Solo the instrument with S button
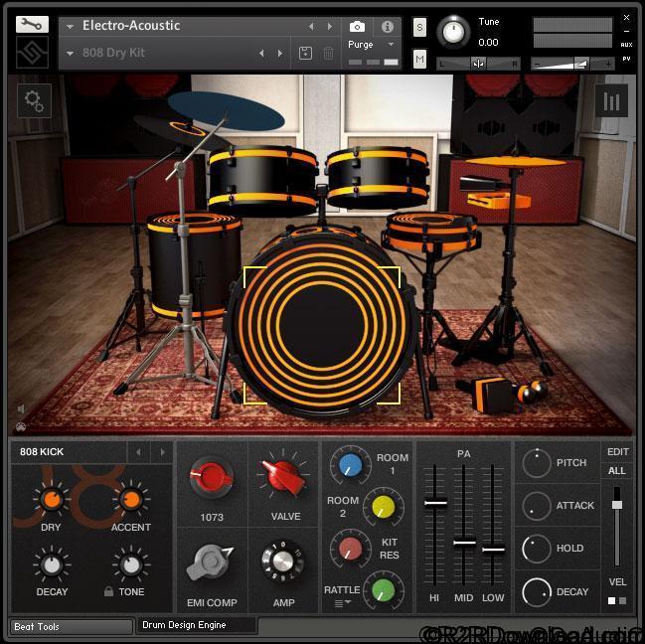Image resolution: width=645 pixels, height=644 pixels. [419, 27]
